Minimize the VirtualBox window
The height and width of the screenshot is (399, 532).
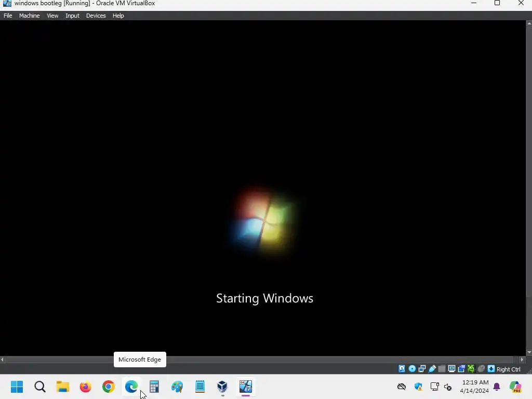[474, 3]
